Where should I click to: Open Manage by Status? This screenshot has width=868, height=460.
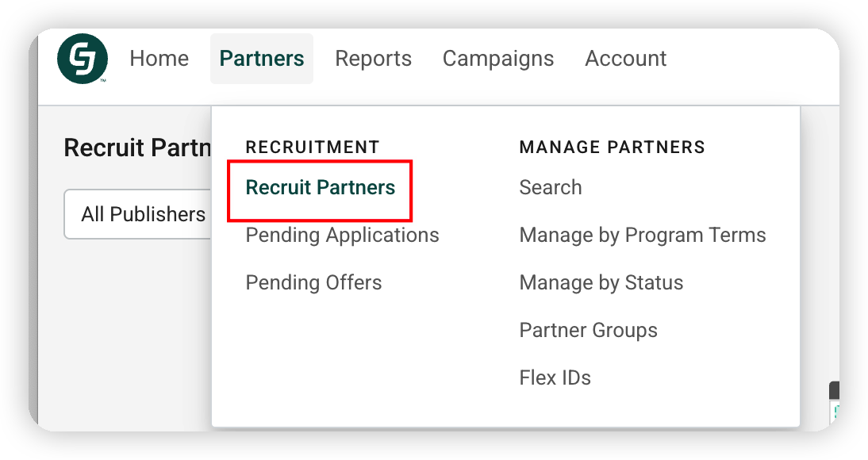tap(601, 282)
